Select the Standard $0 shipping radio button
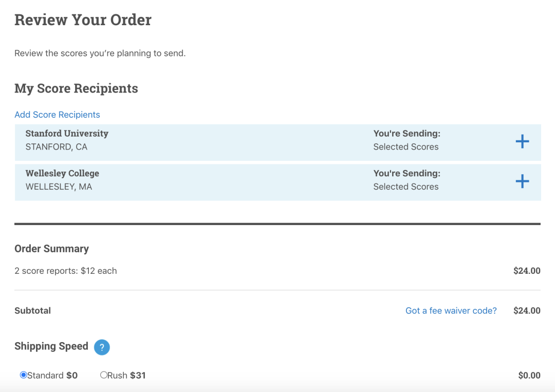 [23, 375]
